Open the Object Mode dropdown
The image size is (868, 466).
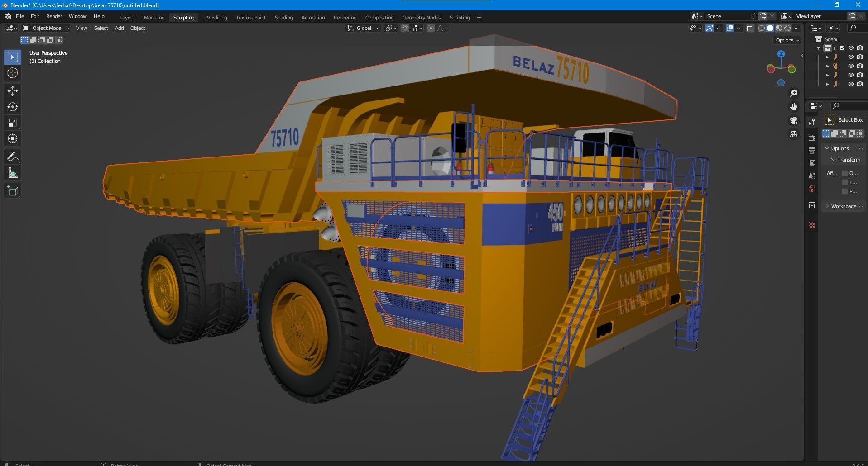point(46,28)
